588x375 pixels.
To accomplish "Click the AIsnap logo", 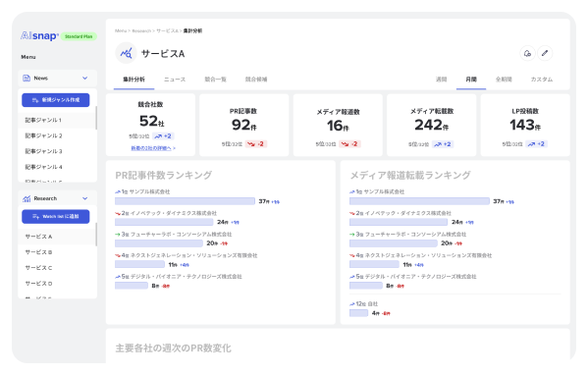I will click(x=39, y=36).
